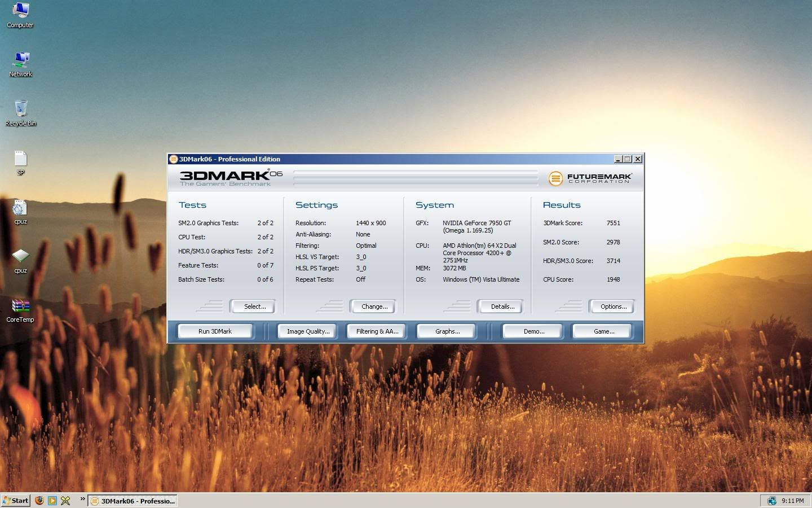This screenshot has height=508, width=812.
Task: Select the cpuz icon with white diamond
Action: tap(20, 261)
